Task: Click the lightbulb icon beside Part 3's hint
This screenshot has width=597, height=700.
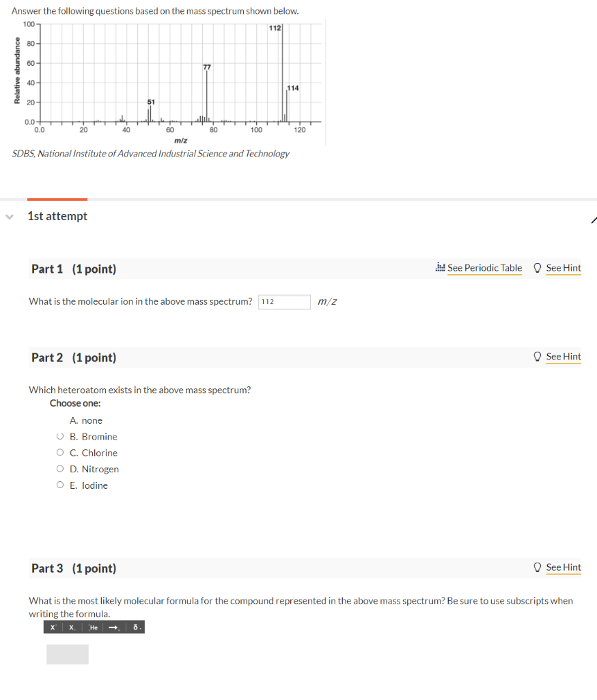Action: click(538, 567)
